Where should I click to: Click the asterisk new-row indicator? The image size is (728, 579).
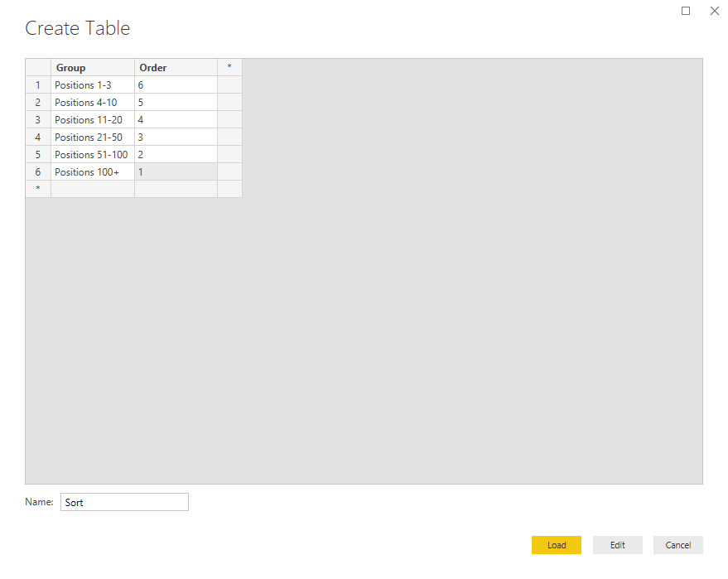pyautogui.click(x=38, y=189)
